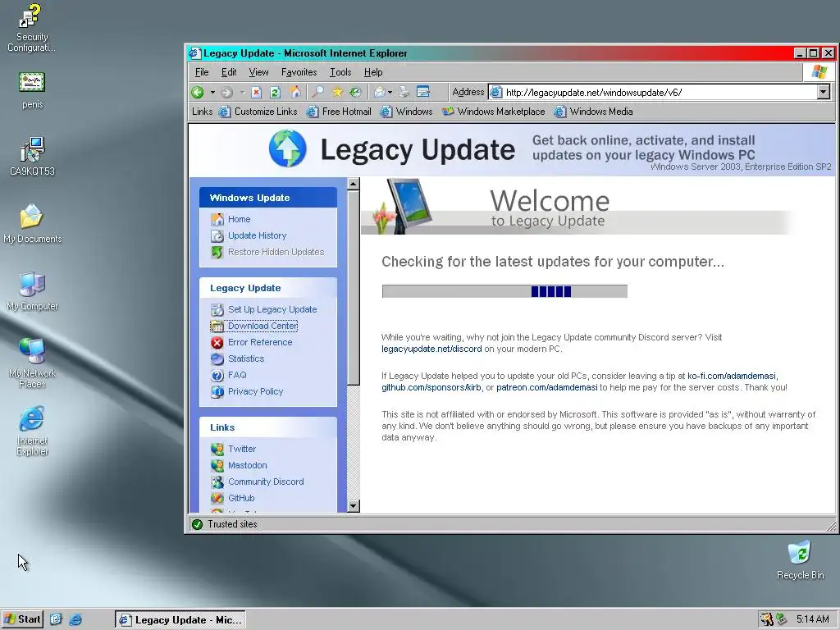
Task: Click inside the Address URL field
Action: click(660, 92)
